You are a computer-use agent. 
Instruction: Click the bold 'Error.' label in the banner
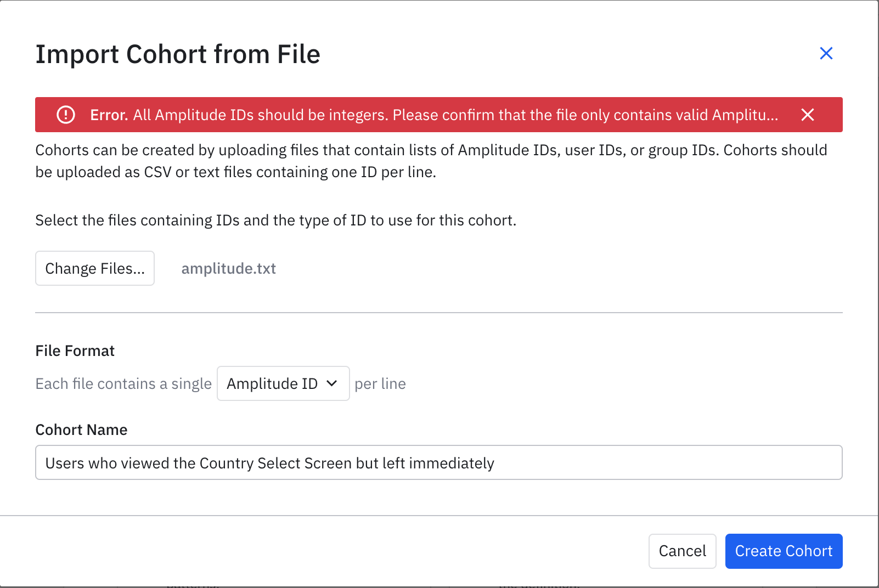tap(109, 115)
